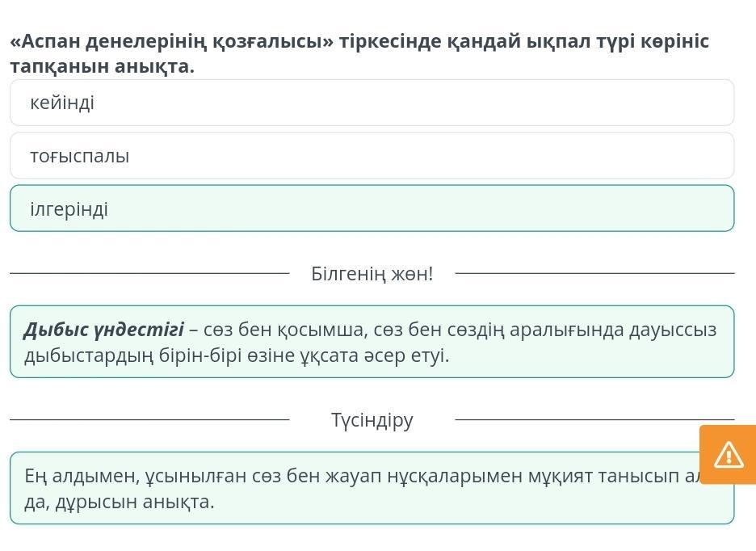The width and height of the screenshot is (756, 551).
Task: Click the divider line left of 'Білгенің жөн!'
Action: pyautogui.click(x=149, y=274)
